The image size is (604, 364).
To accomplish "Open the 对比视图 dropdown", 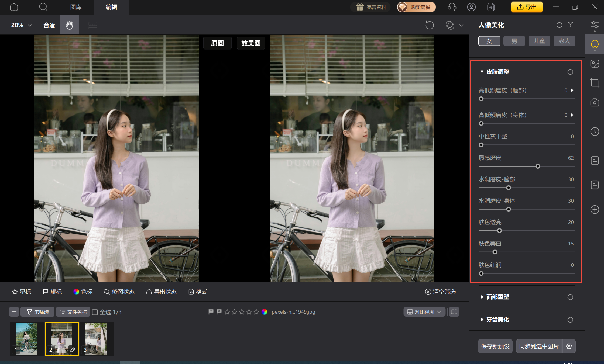I will 424,312.
